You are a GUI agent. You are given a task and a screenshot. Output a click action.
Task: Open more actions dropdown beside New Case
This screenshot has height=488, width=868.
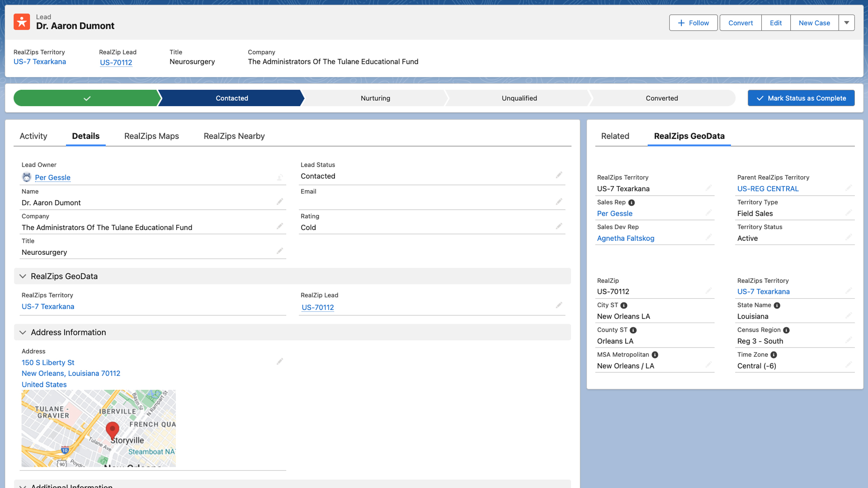click(x=847, y=23)
